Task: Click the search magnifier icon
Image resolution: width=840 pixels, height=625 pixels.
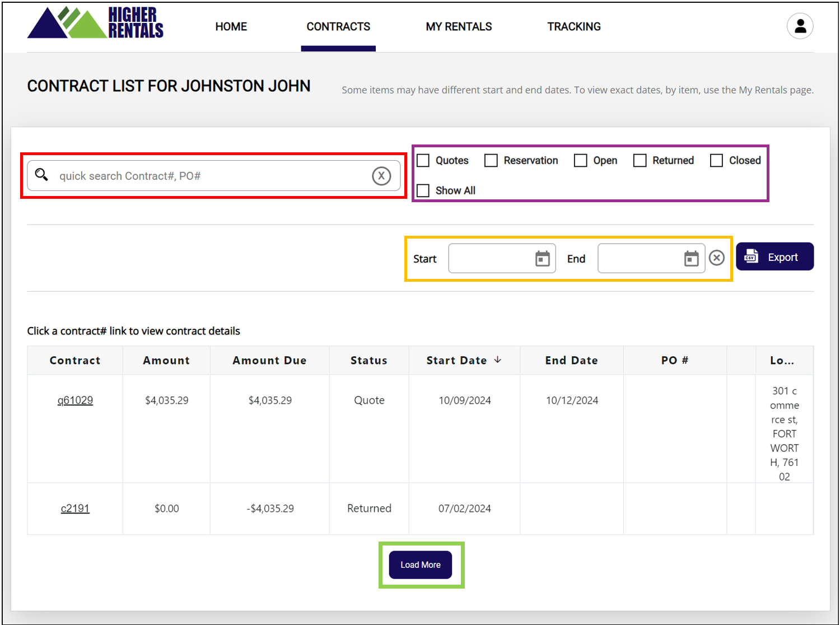Action: coord(41,175)
